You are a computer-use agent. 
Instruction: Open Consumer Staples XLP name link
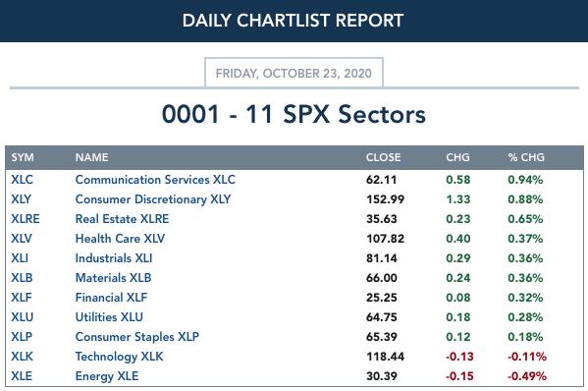pyautogui.click(x=137, y=337)
